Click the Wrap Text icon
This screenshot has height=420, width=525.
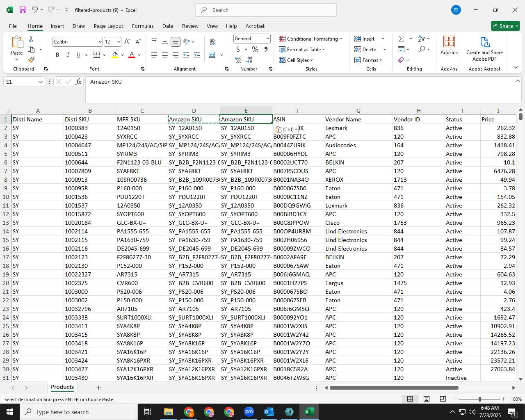point(212,41)
